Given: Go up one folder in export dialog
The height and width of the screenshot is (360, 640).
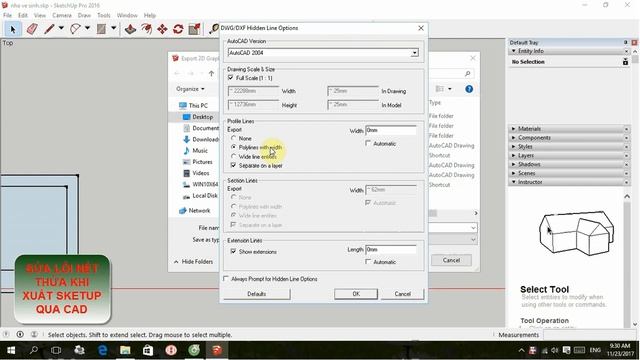Looking at the screenshot, I should [x=211, y=73].
